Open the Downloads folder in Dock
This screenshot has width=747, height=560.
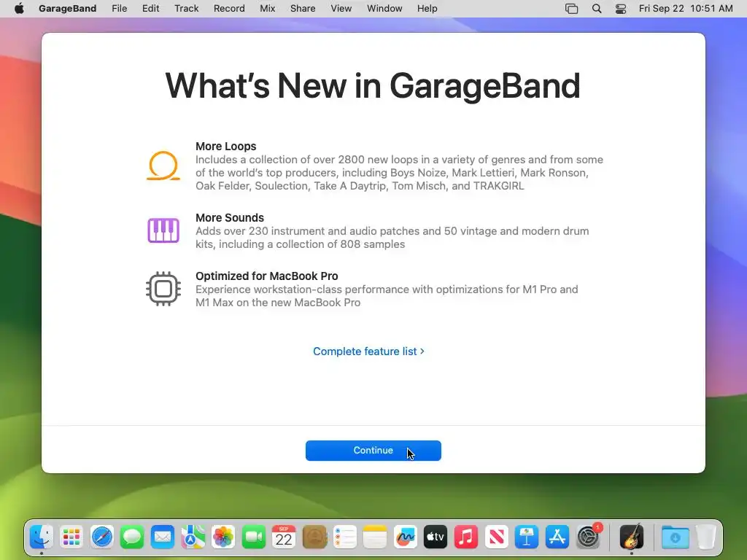(x=675, y=537)
